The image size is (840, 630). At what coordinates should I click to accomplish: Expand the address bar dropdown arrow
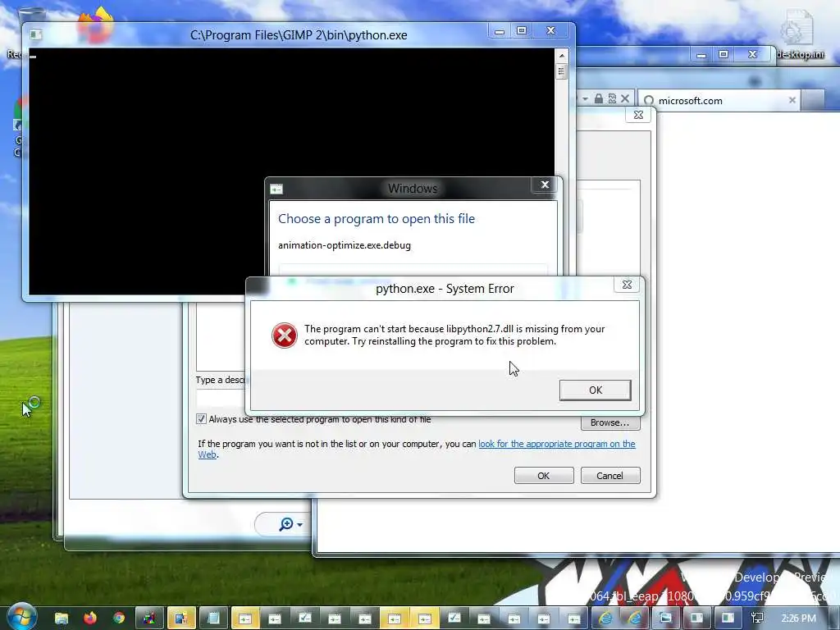pos(585,98)
